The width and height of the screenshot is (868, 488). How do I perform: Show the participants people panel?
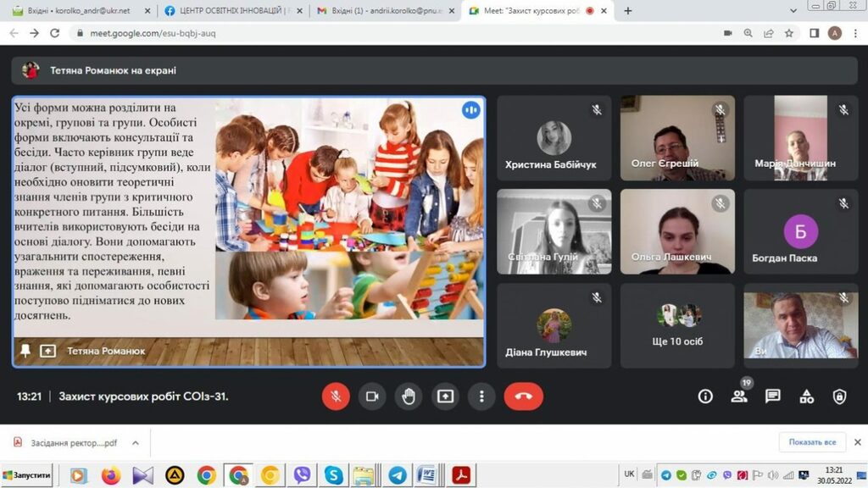(739, 396)
